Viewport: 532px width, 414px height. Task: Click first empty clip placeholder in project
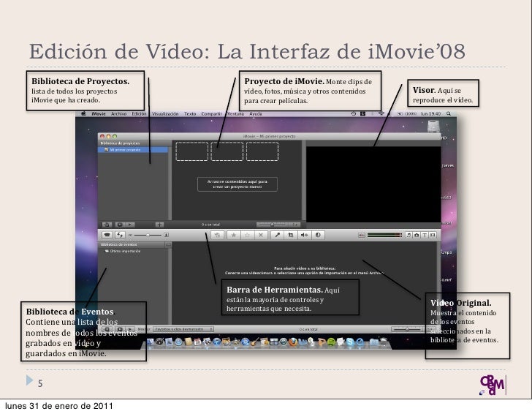(191, 151)
